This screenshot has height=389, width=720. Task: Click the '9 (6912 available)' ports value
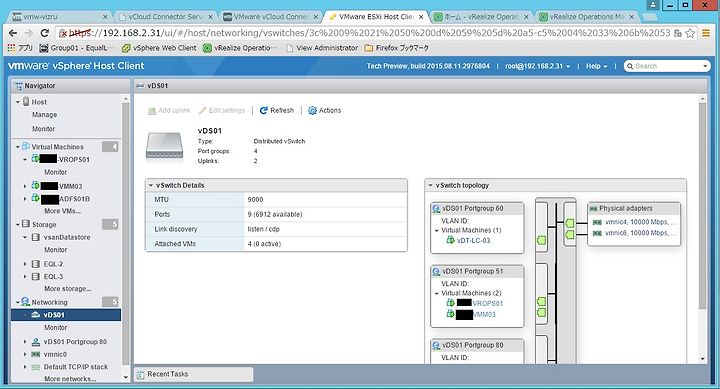275,214
